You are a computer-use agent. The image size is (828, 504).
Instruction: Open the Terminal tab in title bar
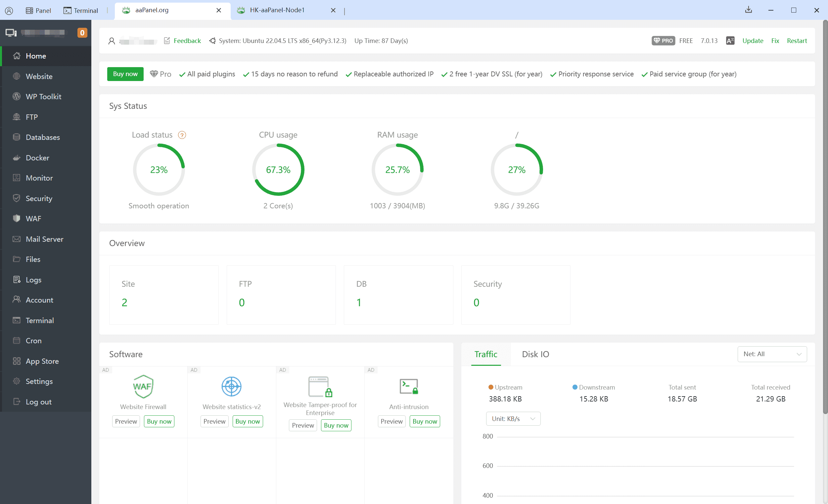coord(81,10)
